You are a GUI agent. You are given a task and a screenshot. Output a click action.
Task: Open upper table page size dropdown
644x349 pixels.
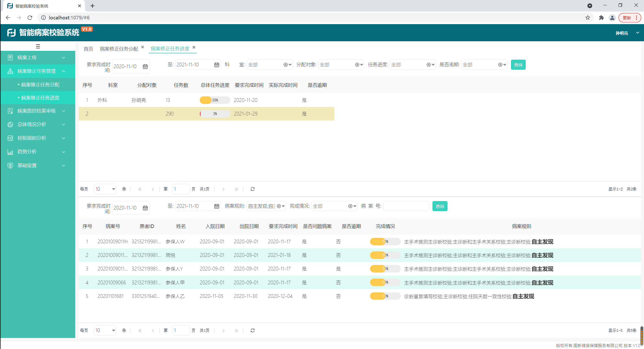tap(113, 189)
